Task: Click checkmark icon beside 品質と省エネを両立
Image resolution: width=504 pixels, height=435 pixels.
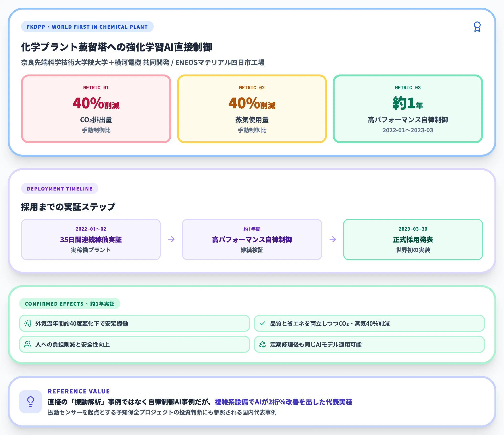Action: point(262,323)
